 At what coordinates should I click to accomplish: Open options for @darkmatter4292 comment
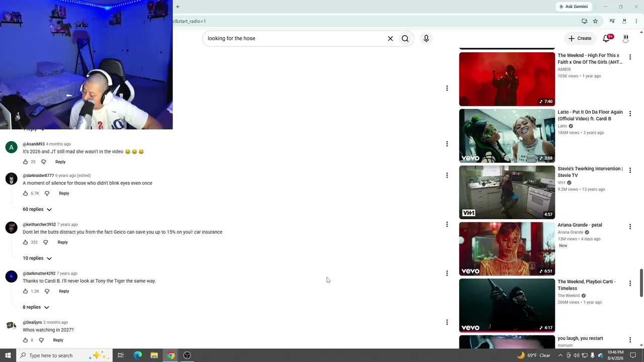click(447, 274)
